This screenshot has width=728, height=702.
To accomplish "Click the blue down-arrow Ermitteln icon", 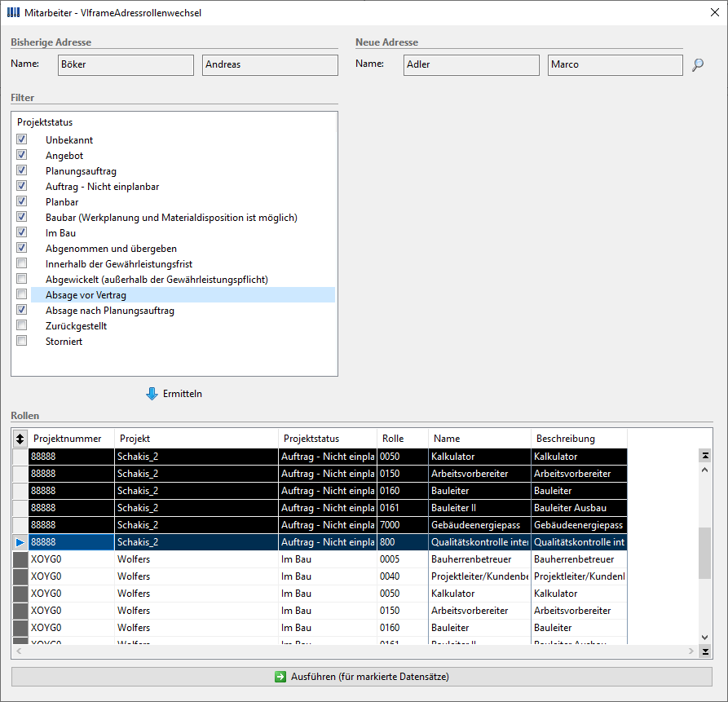I will tap(152, 394).
